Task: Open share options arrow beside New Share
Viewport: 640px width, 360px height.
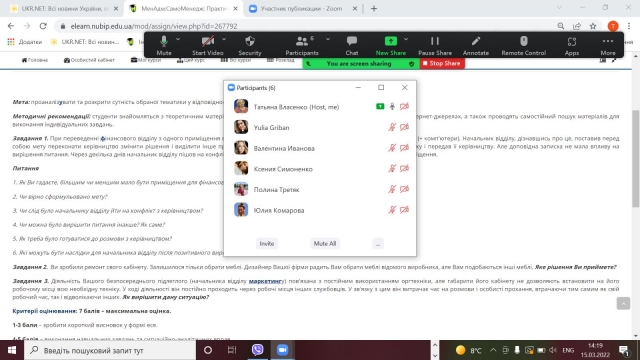Action: pyautogui.click(x=406, y=40)
